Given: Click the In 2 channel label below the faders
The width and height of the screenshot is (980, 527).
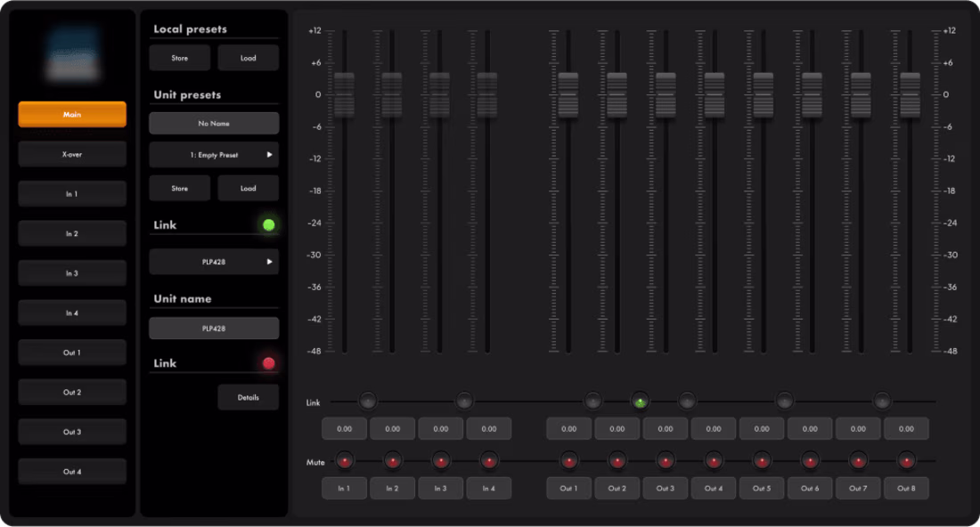Looking at the screenshot, I should point(392,488).
